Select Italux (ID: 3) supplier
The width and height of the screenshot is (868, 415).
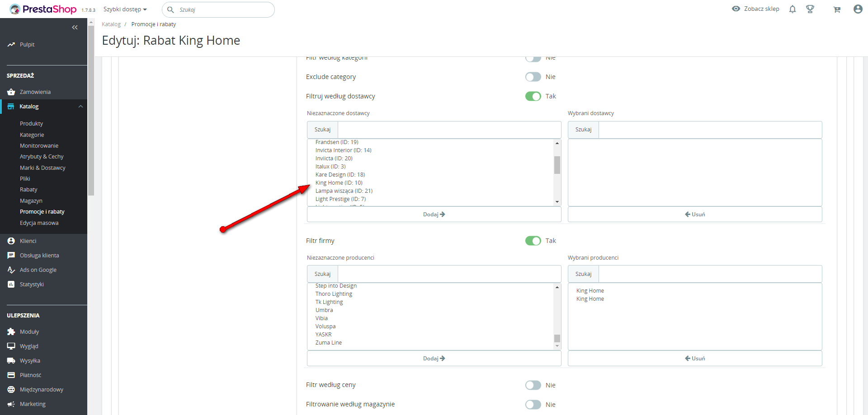[x=330, y=167]
